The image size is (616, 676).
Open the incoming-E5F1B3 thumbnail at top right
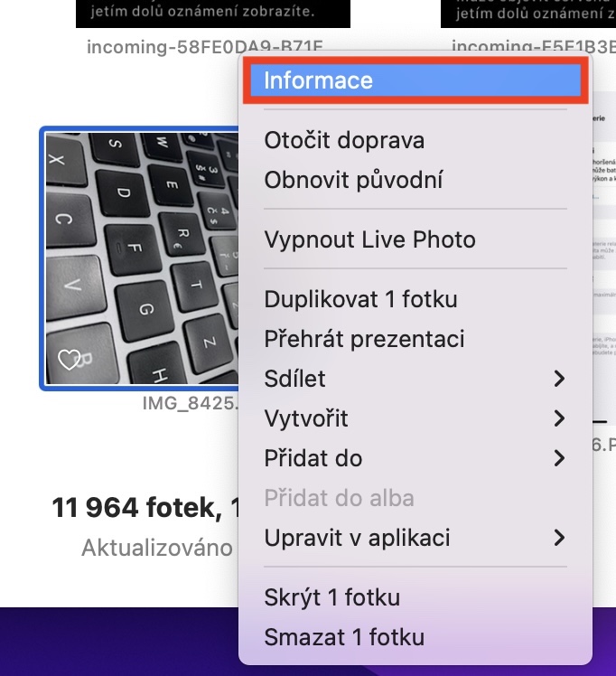click(528, 14)
